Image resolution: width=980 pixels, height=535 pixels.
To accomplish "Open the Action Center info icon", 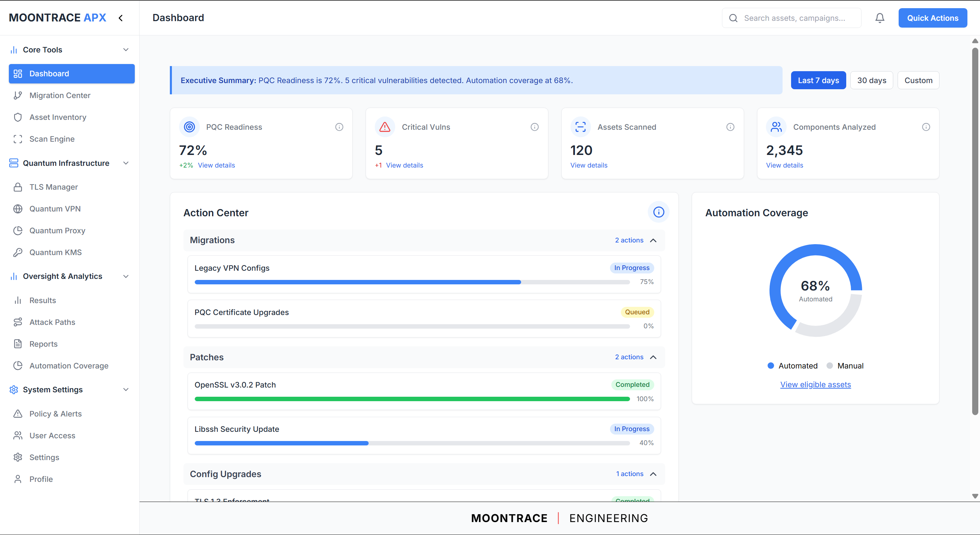I will 659,212.
